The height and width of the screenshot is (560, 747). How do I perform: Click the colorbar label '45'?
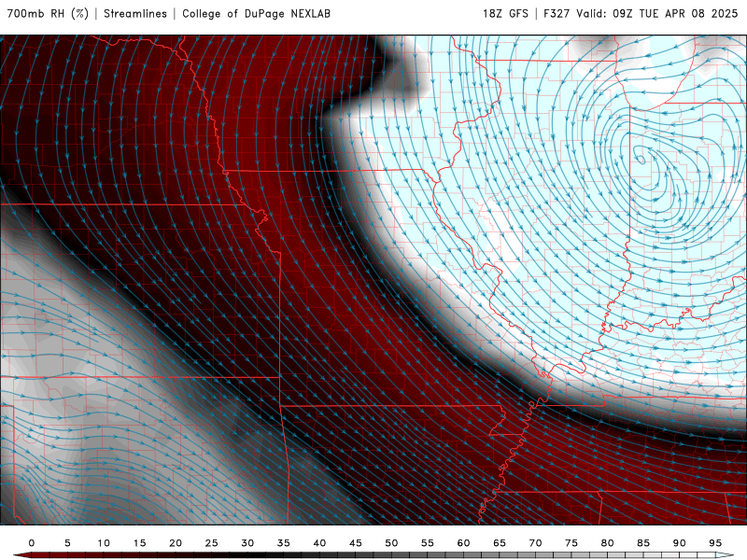click(x=356, y=543)
